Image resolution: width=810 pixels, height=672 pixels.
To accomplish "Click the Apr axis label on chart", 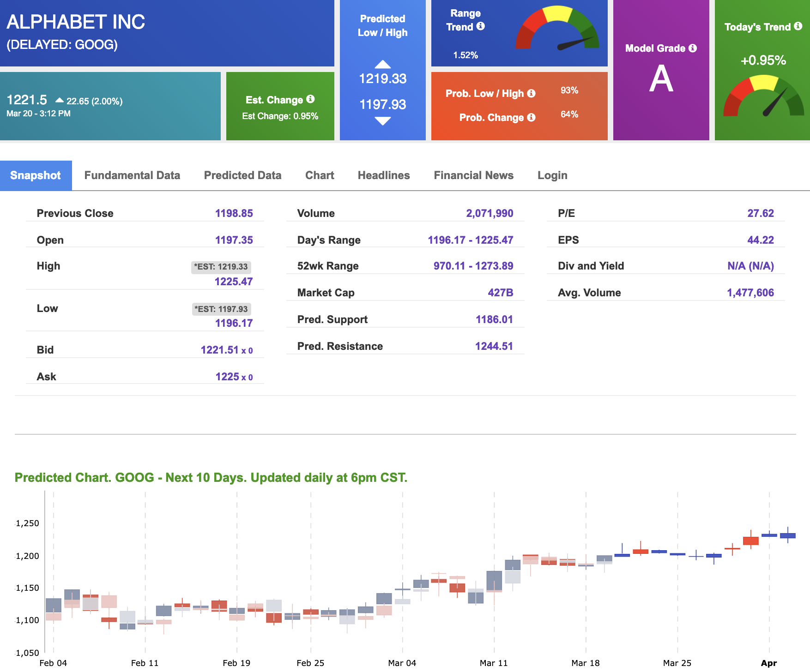I will pos(769,663).
